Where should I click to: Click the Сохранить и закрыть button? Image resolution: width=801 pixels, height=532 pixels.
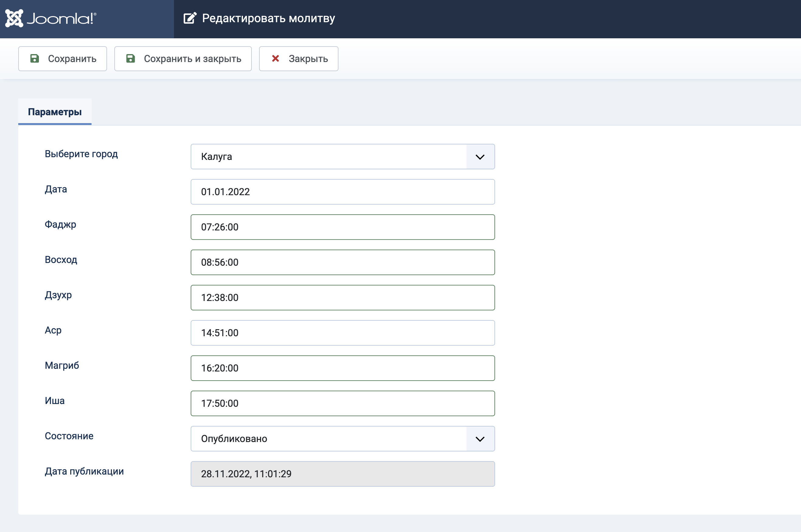pyautogui.click(x=183, y=59)
